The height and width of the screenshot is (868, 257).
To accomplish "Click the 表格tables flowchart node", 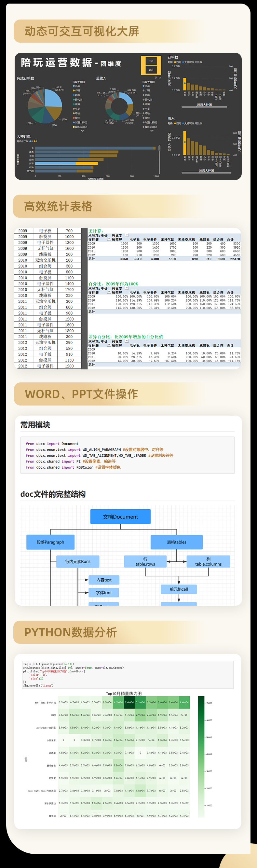I will click(x=177, y=542).
